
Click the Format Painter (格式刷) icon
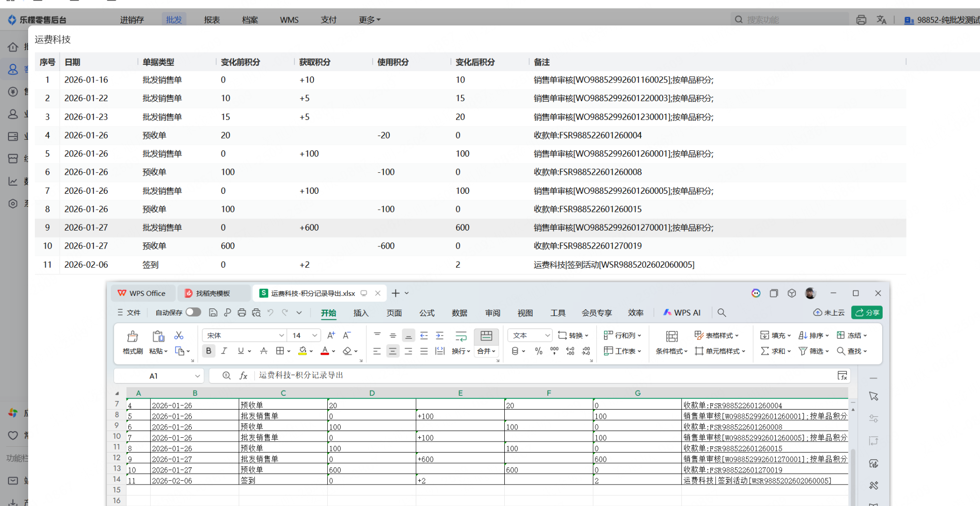click(x=132, y=337)
